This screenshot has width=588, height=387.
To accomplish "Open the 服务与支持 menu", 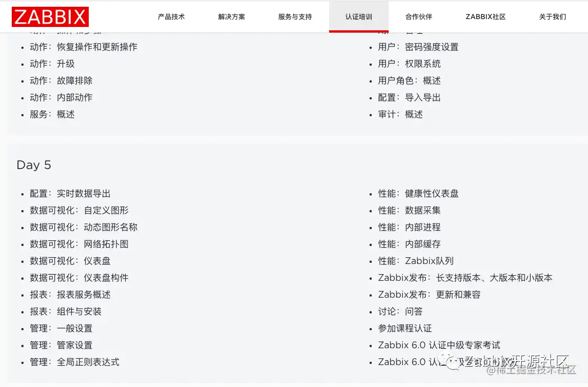I will coord(294,17).
